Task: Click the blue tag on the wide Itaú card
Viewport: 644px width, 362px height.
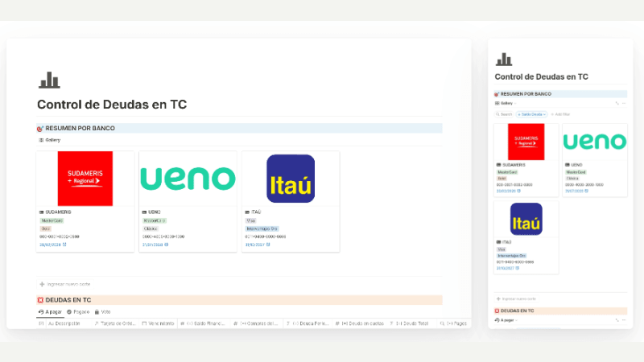Action: tap(262, 228)
